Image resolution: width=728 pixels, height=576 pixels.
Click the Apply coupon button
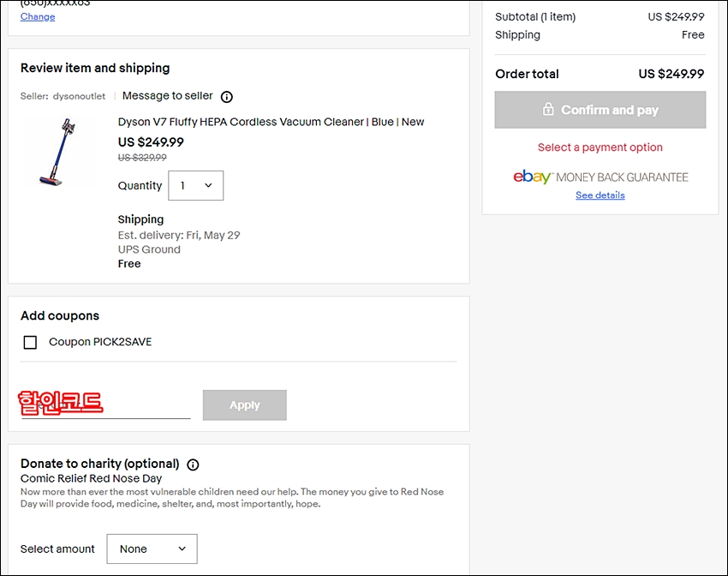[x=245, y=405]
